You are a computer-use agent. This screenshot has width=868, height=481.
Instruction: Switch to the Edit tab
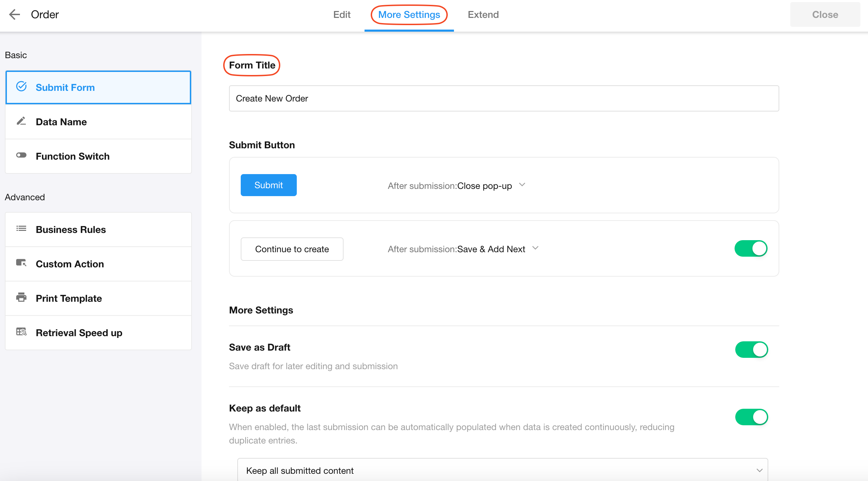[x=341, y=14]
